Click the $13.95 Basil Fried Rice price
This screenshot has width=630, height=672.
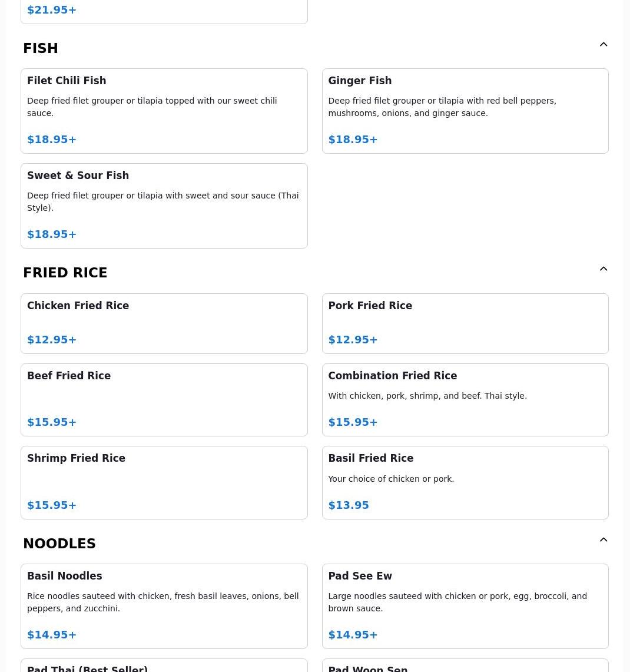(x=349, y=505)
